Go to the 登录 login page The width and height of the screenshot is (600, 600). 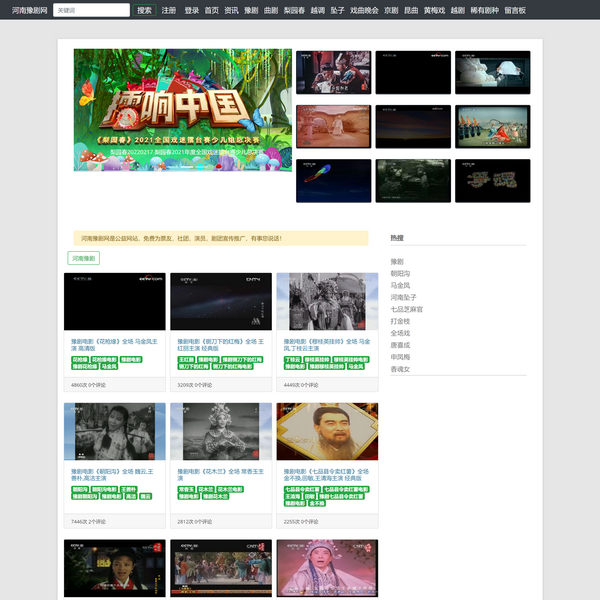tap(191, 10)
